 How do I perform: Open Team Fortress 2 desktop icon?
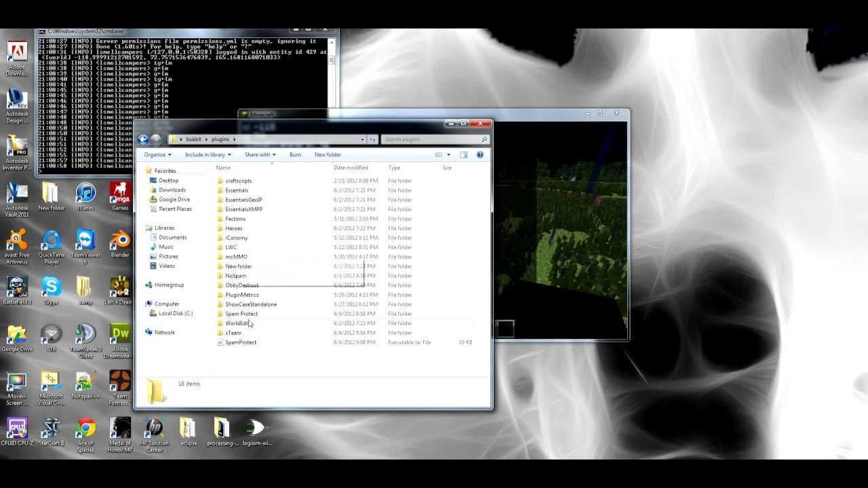(120, 388)
